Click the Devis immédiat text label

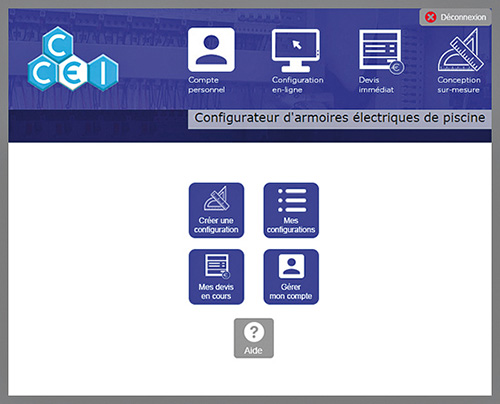pos(376,85)
